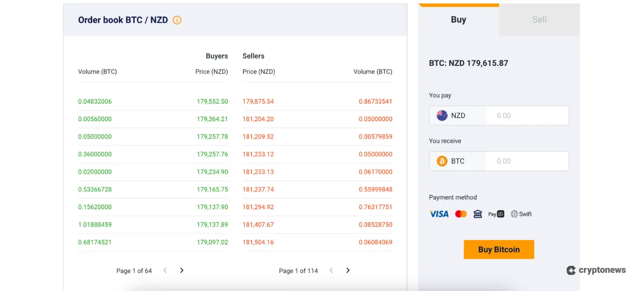Go to previous buyers page
644x291 pixels.
(x=165, y=271)
